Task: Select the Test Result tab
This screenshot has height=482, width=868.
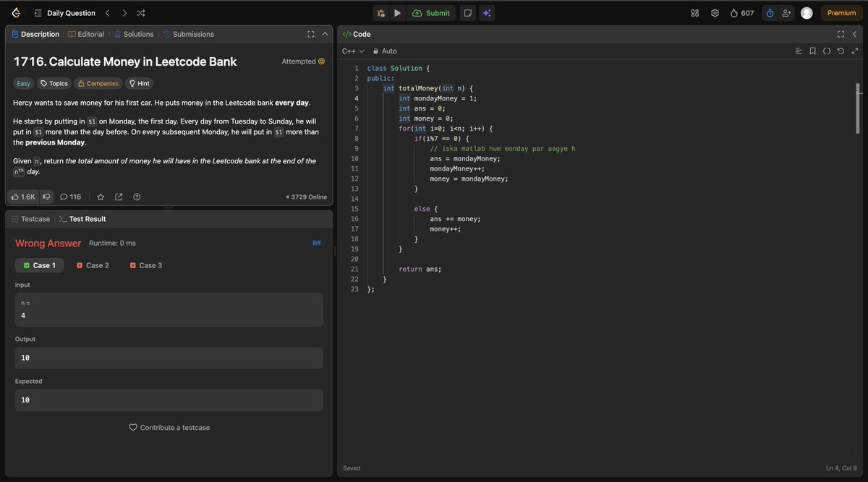Action: [x=82, y=219]
